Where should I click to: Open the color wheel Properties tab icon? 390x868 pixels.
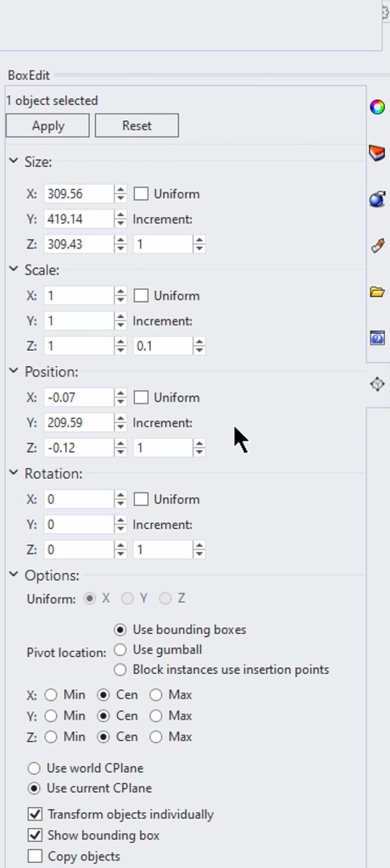[x=377, y=107]
